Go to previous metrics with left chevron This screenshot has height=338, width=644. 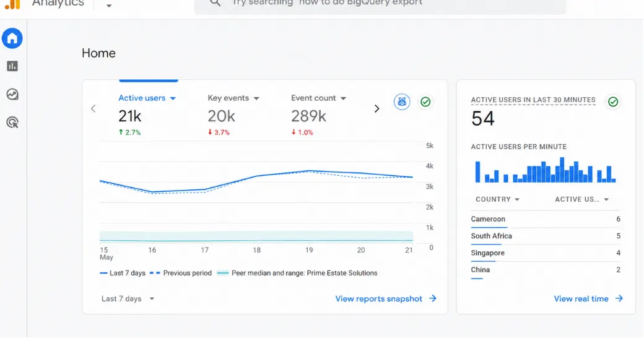coord(94,108)
